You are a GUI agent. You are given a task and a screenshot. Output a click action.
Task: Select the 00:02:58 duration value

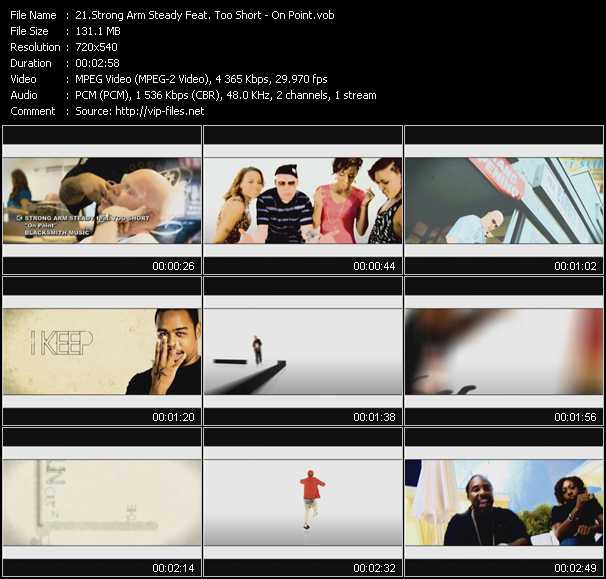(x=99, y=63)
